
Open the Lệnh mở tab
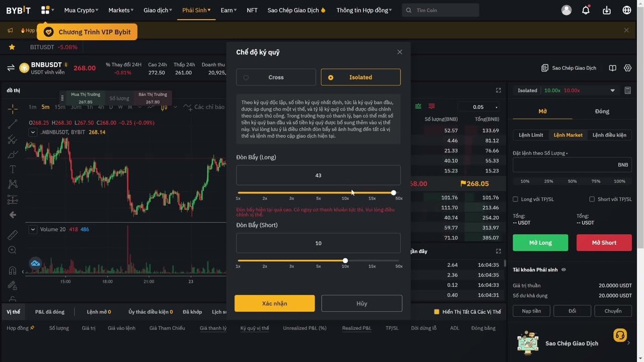point(99,312)
